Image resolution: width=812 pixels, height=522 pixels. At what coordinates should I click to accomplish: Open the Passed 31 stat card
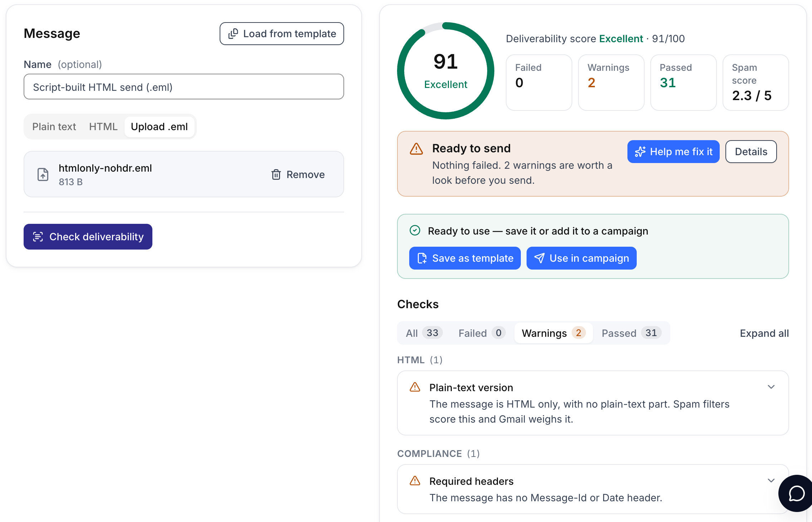coord(683,83)
